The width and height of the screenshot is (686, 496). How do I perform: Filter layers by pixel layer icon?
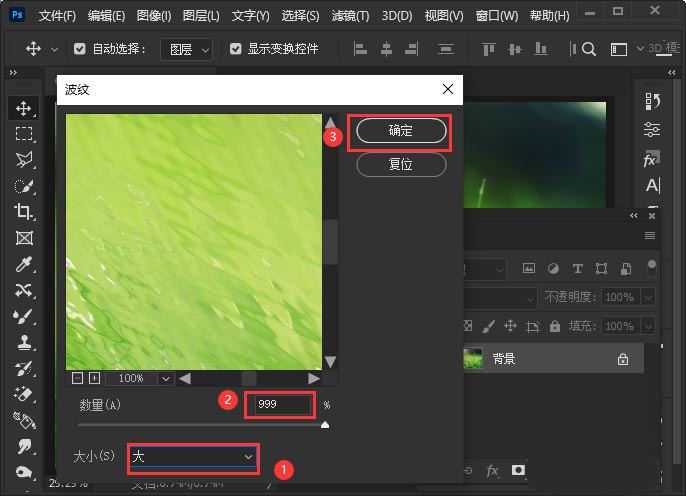tap(529, 268)
